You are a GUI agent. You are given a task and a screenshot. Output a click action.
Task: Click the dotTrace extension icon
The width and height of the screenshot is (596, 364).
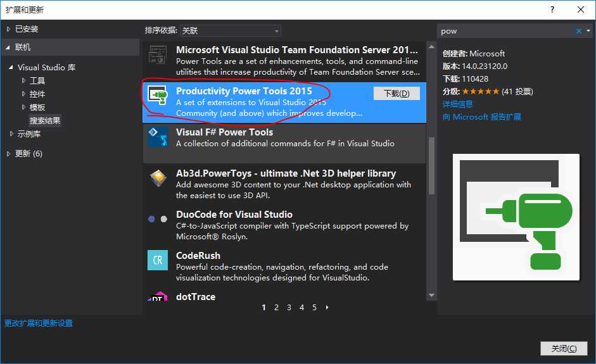click(x=158, y=297)
